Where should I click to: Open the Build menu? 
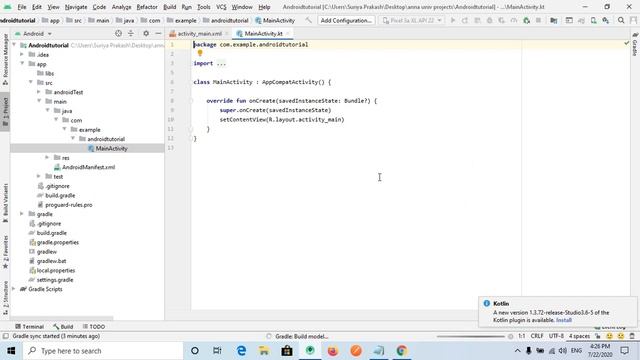(169, 7)
